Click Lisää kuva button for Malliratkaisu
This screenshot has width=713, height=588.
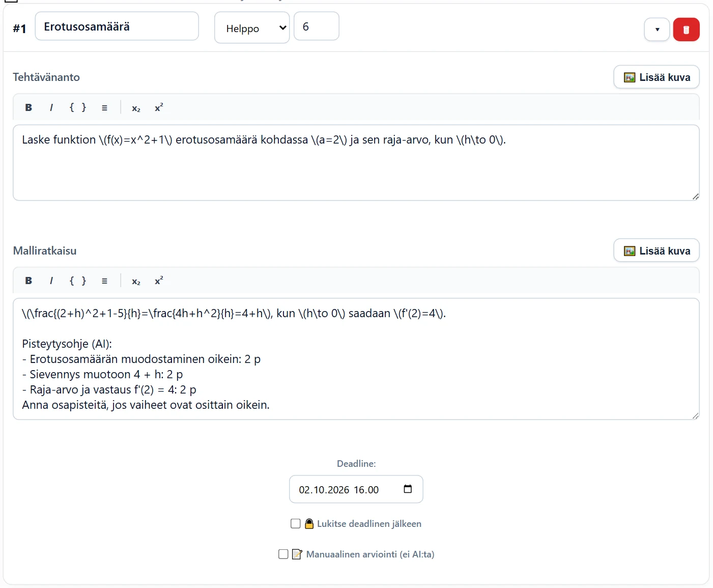tap(657, 250)
